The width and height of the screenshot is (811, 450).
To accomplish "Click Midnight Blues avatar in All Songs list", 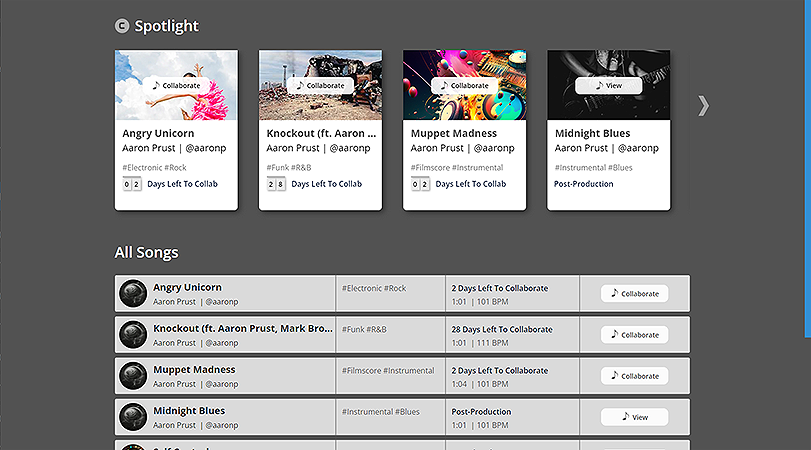I will [x=133, y=417].
